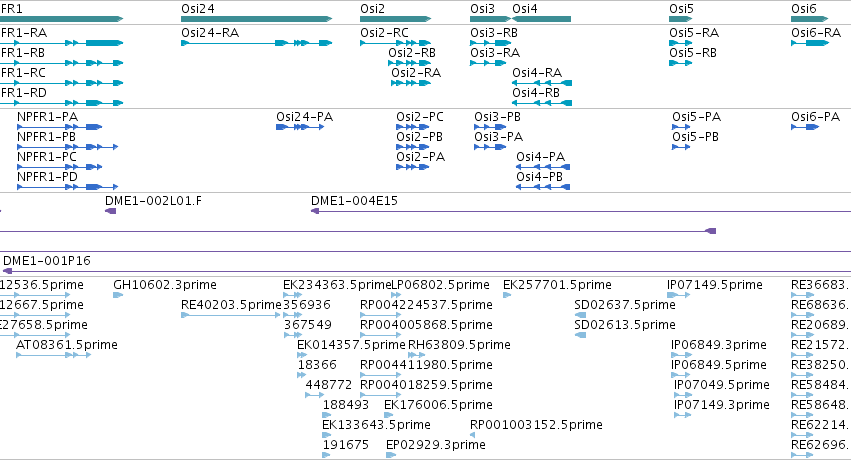Click the Osi2-RA transcript label
Screen dimensions: 851x460
coord(416,73)
